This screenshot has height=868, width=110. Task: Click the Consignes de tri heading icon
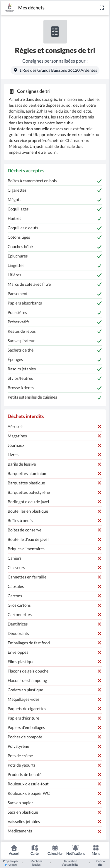[12, 91]
